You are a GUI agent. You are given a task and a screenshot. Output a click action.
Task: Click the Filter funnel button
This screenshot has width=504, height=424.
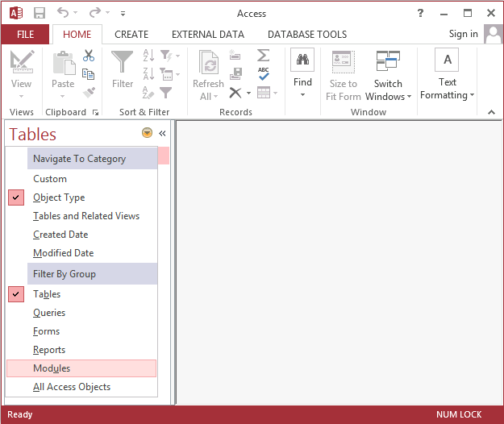tap(122, 69)
